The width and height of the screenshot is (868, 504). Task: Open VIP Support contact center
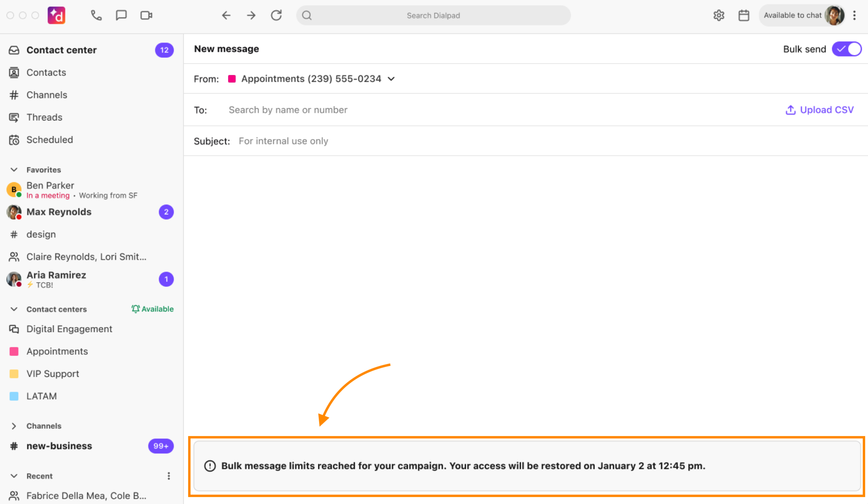tap(92, 374)
